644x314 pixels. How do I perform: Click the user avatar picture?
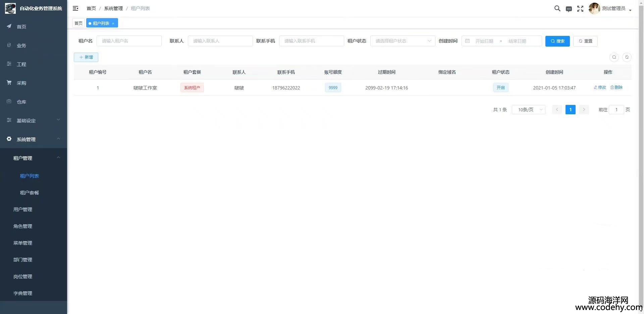click(x=594, y=8)
